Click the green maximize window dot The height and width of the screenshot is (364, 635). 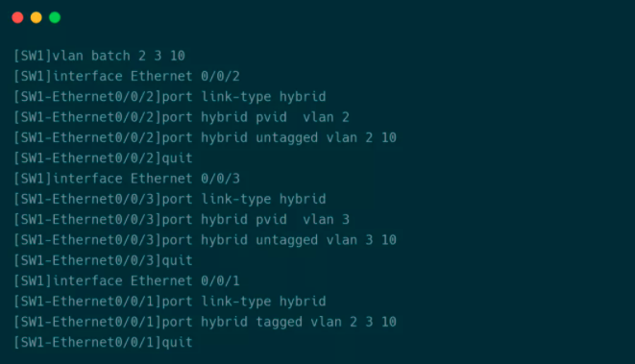[x=55, y=18]
